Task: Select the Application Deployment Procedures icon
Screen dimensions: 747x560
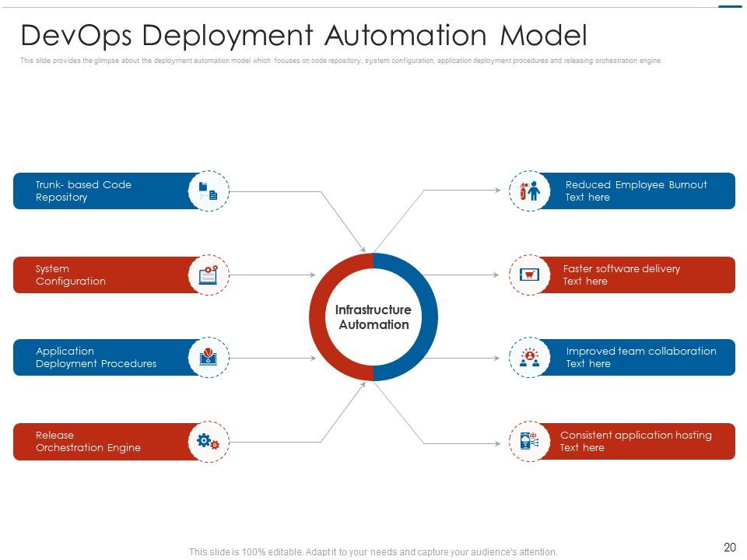Action: [209, 357]
